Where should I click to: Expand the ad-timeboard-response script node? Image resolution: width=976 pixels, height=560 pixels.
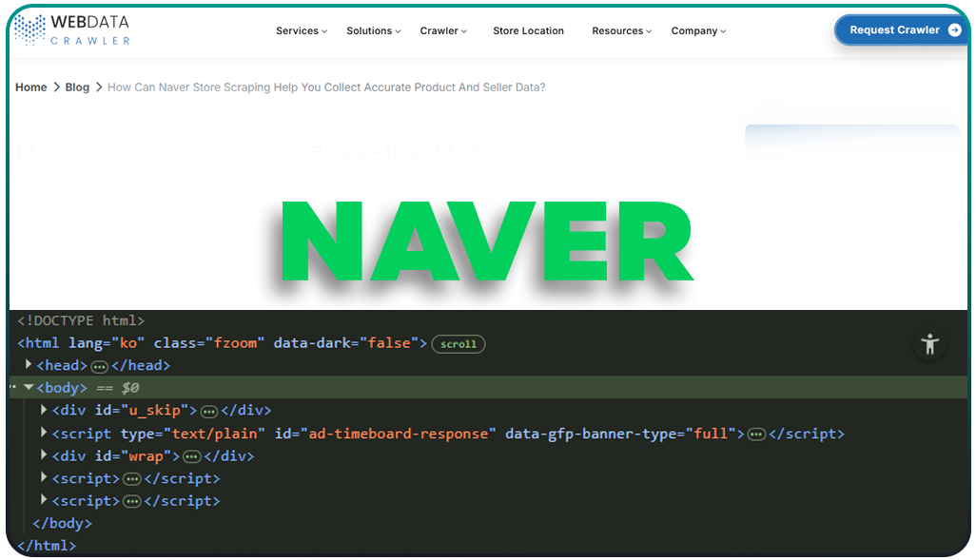pyautogui.click(x=43, y=433)
